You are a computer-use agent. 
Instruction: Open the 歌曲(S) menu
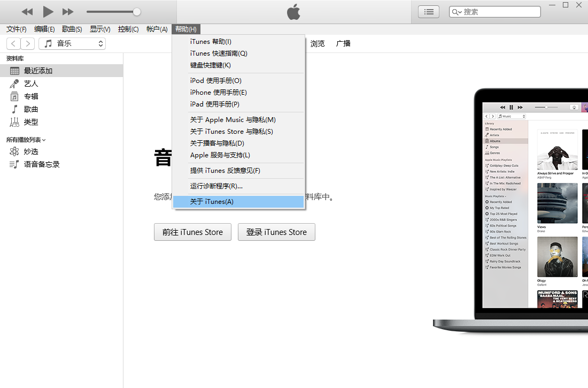72,29
